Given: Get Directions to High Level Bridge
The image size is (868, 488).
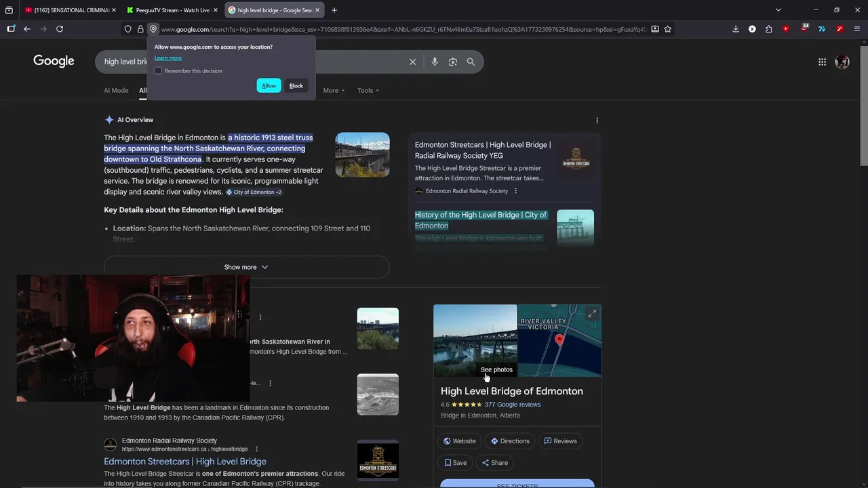Looking at the screenshot, I should click(510, 441).
